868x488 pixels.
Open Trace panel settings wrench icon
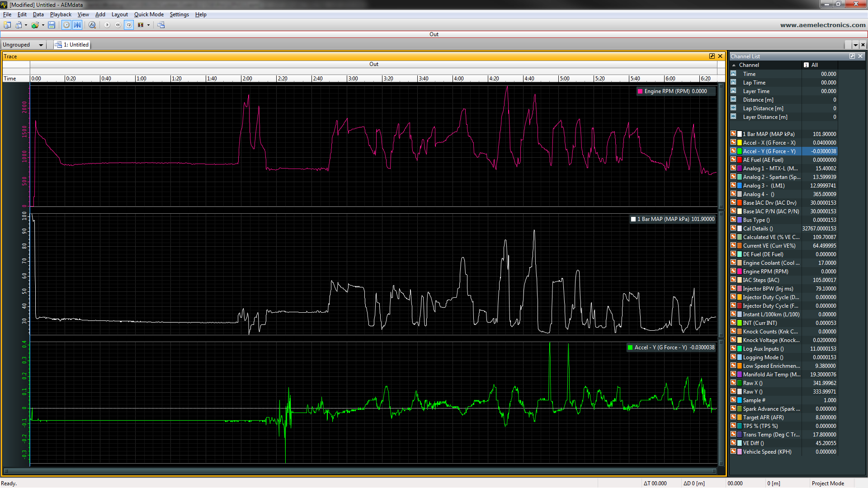pyautogui.click(x=712, y=56)
